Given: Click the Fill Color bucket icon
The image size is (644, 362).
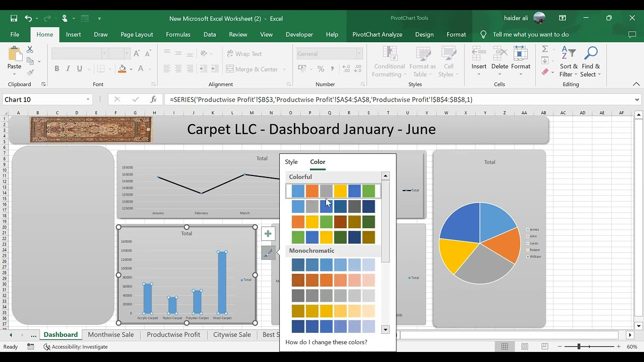Looking at the screenshot, I should pos(122,69).
